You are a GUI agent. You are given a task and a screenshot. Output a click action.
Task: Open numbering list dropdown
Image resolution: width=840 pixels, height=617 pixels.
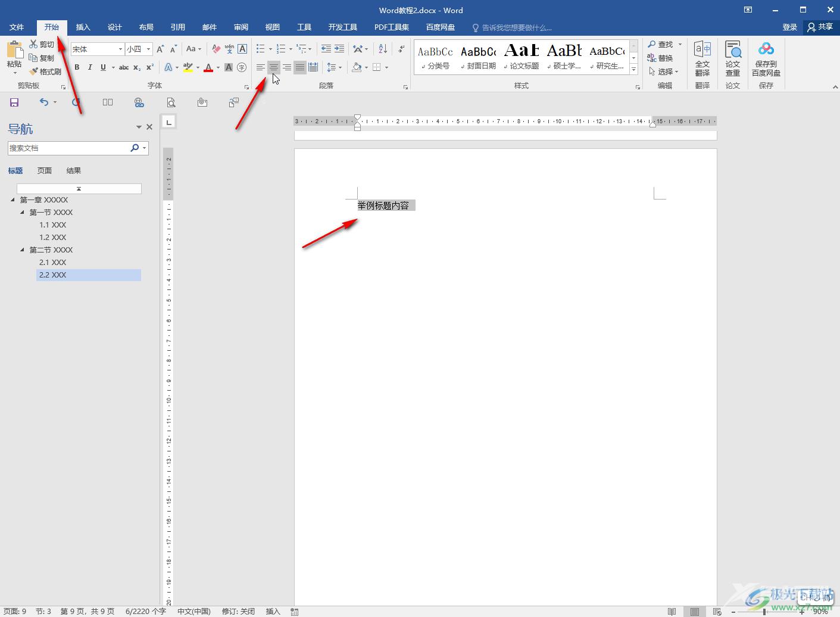point(291,49)
